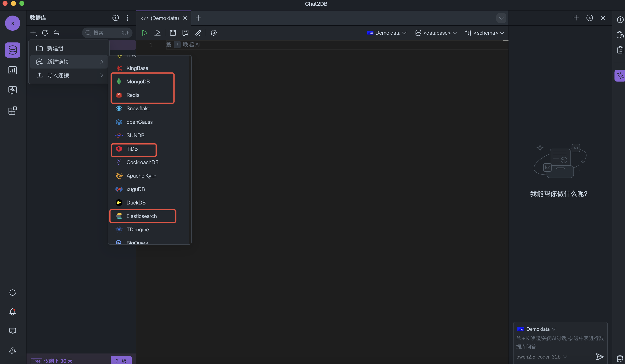This screenshot has width=625, height=364.
Task: Open the dashboard chart icon in sidebar
Action: point(12,70)
